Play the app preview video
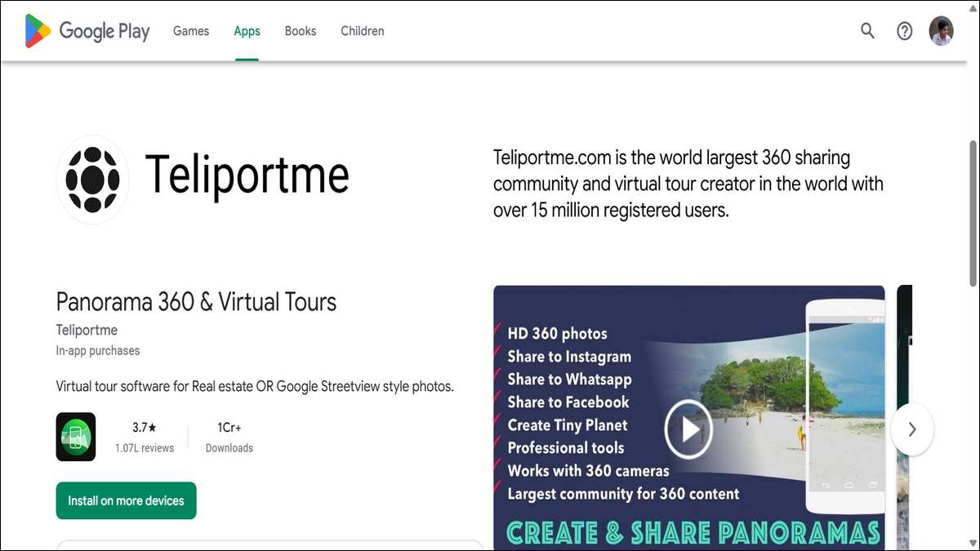This screenshot has height=551, width=980. (x=688, y=429)
